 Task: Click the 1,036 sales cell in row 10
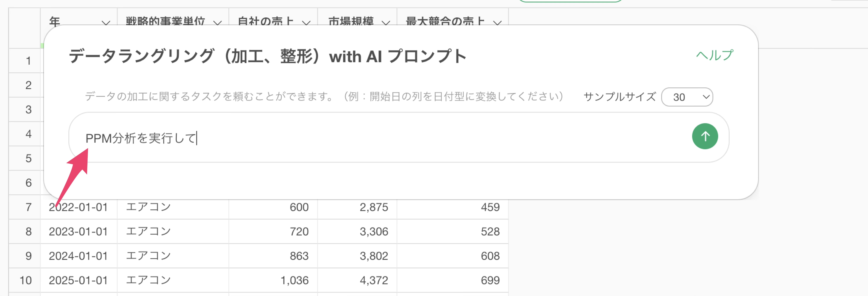tap(294, 280)
